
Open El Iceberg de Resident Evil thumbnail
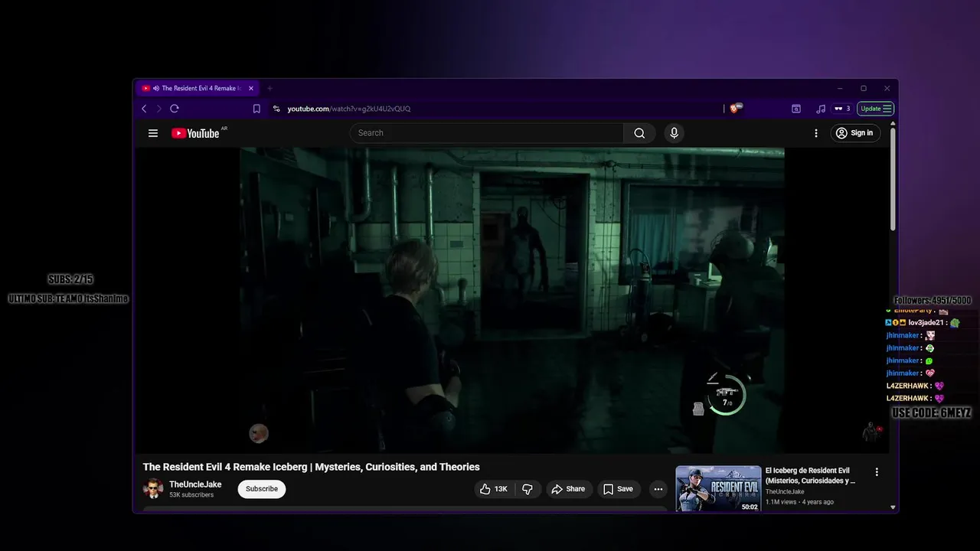[718, 489]
